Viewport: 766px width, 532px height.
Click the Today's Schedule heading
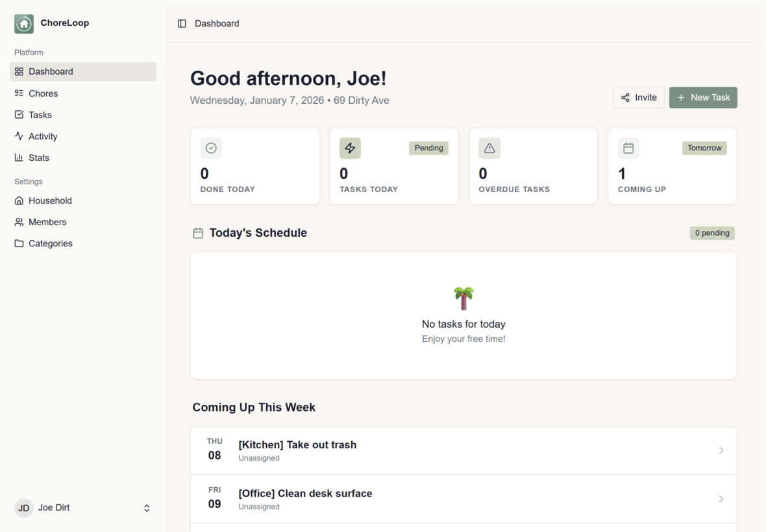(258, 233)
